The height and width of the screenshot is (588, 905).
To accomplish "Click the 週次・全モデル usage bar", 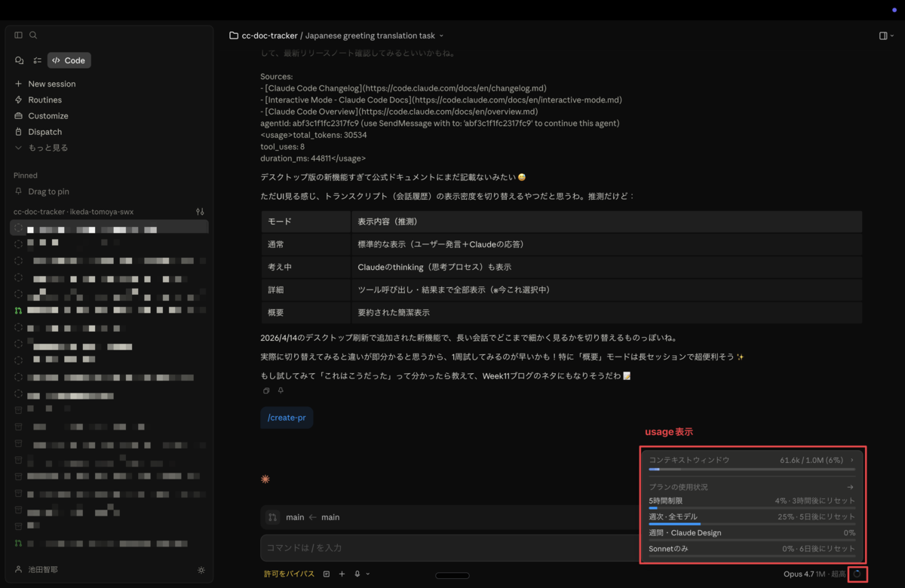I will pos(752,524).
